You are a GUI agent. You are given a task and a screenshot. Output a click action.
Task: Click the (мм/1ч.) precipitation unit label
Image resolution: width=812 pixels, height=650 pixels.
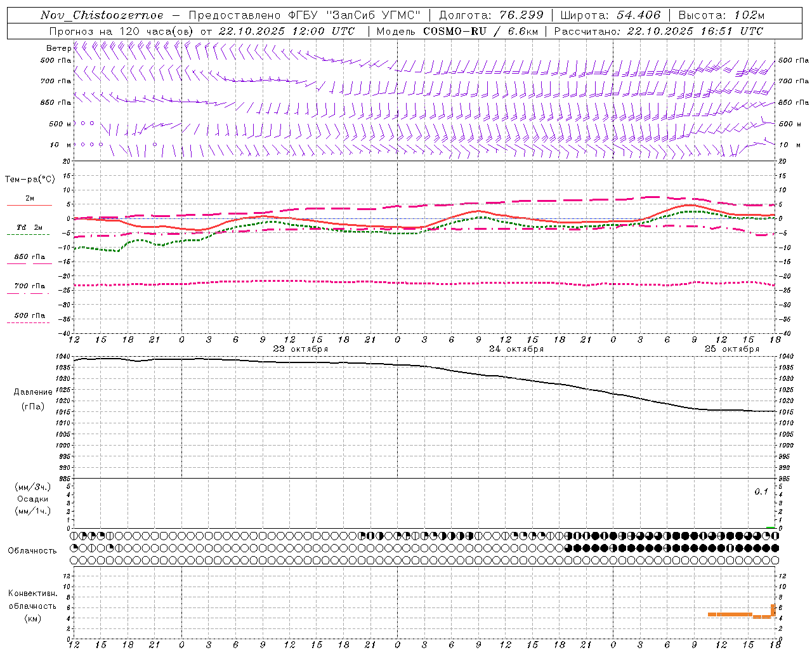33,511
